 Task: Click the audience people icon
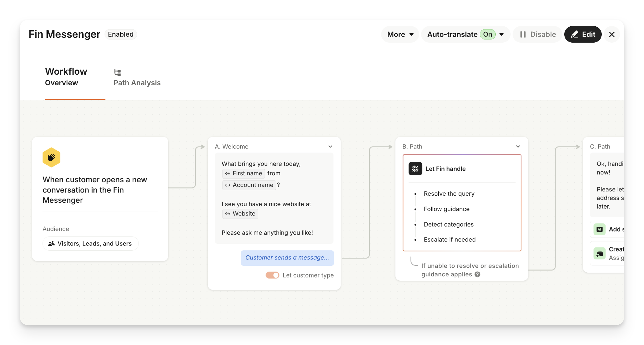tap(51, 243)
